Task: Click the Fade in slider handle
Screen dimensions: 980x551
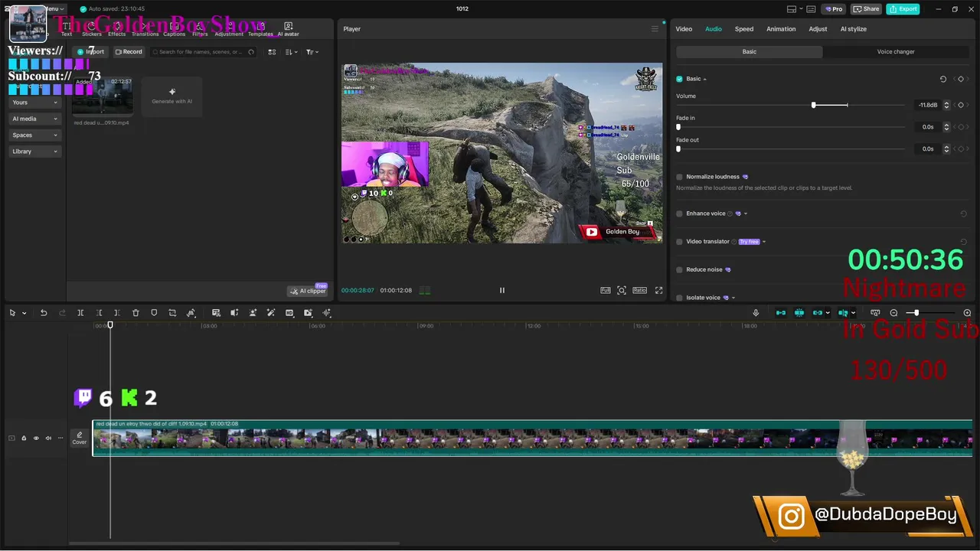Action: (x=678, y=127)
